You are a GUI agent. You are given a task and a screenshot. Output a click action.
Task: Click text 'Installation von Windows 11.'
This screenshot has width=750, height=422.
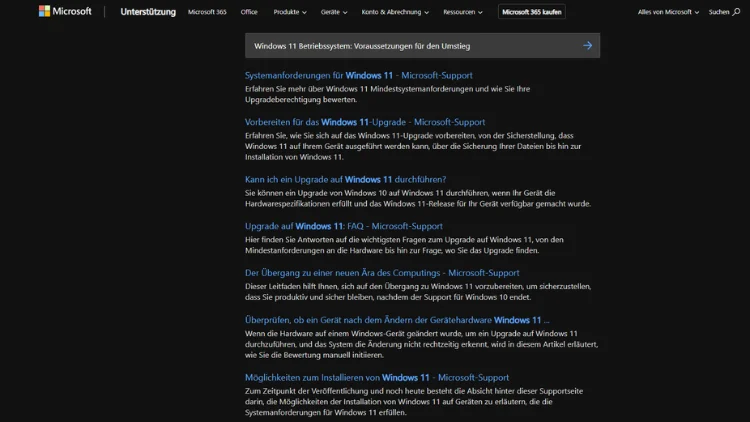coord(294,157)
